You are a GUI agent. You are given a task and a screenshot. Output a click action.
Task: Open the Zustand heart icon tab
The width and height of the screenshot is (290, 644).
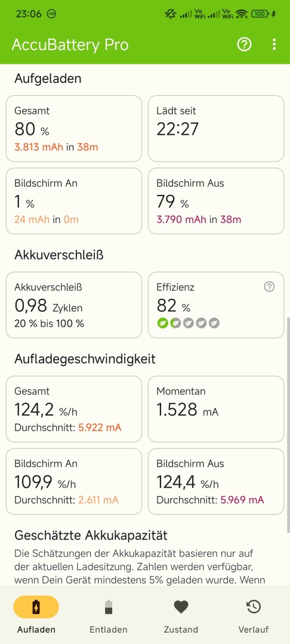pos(181,607)
